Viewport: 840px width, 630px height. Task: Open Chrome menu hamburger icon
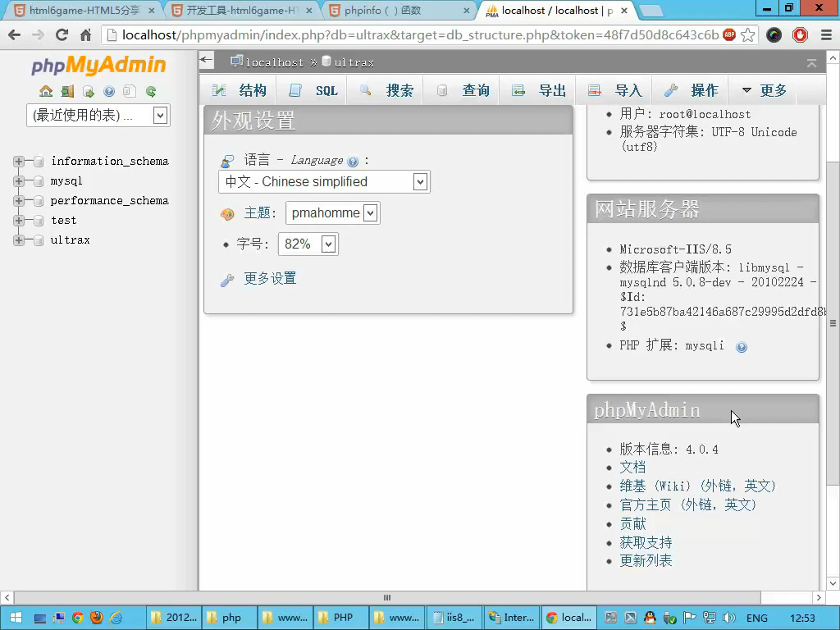click(827, 35)
